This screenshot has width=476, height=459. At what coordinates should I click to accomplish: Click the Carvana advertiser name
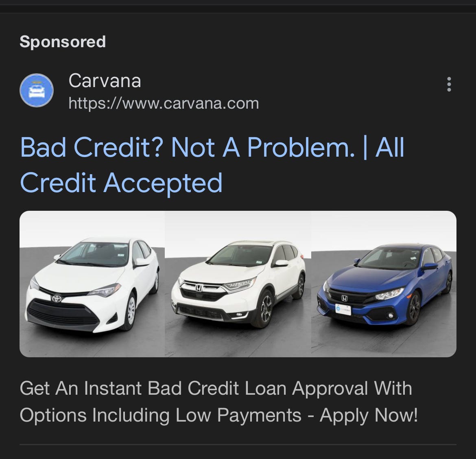pyautogui.click(x=105, y=81)
